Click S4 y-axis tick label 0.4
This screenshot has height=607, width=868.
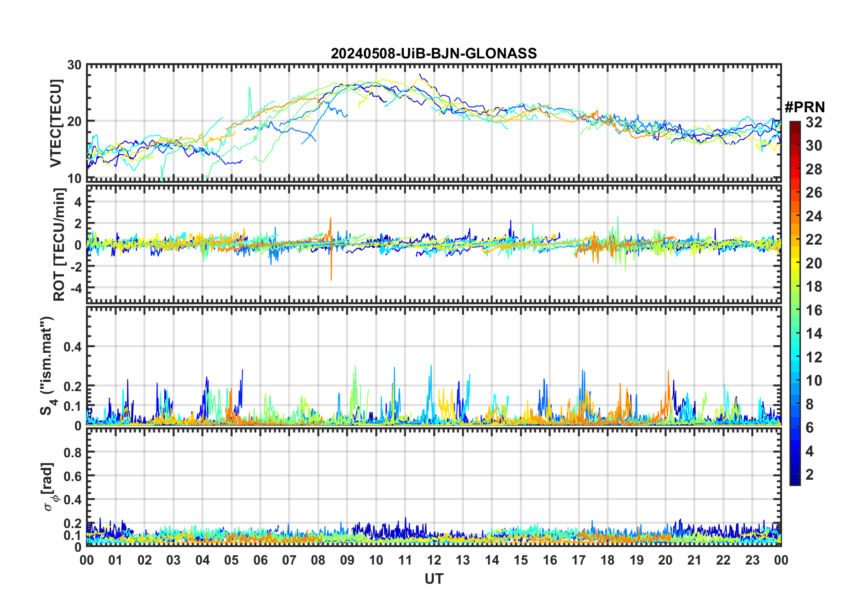point(73,347)
